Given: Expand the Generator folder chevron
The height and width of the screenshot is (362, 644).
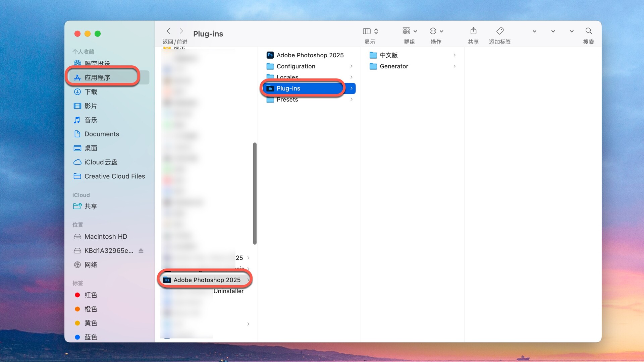Looking at the screenshot, I should click(454, 66).
